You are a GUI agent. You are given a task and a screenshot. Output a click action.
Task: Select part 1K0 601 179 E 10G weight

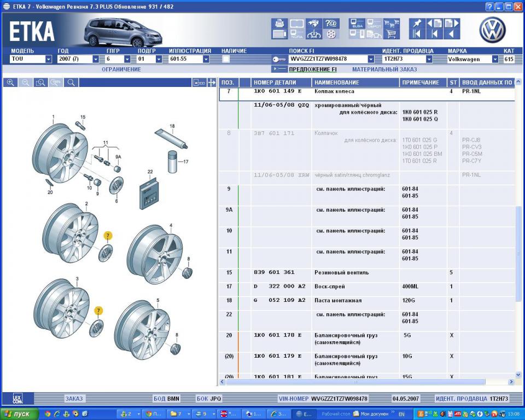click(x=277, y=355)
